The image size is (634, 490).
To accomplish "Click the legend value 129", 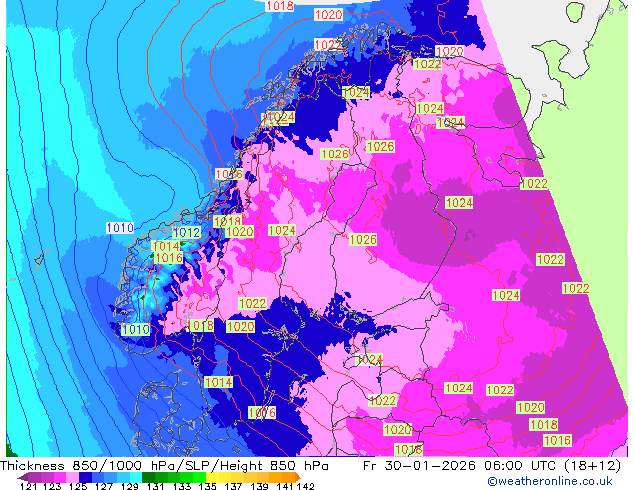I will tap(129, 486).
